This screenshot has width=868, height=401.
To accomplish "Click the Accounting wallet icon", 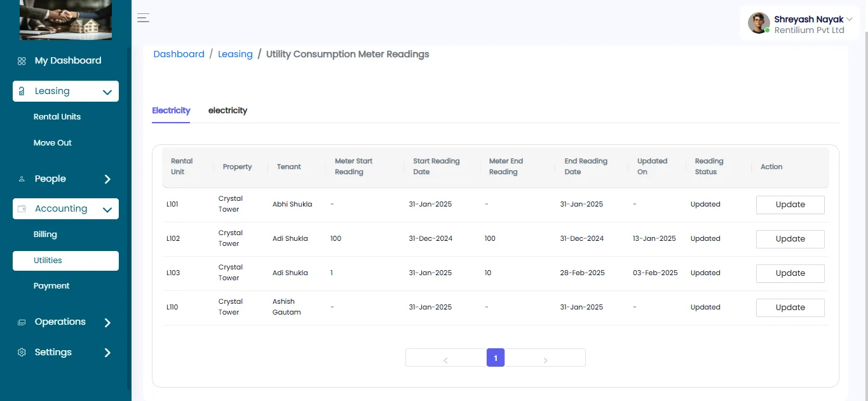I will click(x=22, y=209).
